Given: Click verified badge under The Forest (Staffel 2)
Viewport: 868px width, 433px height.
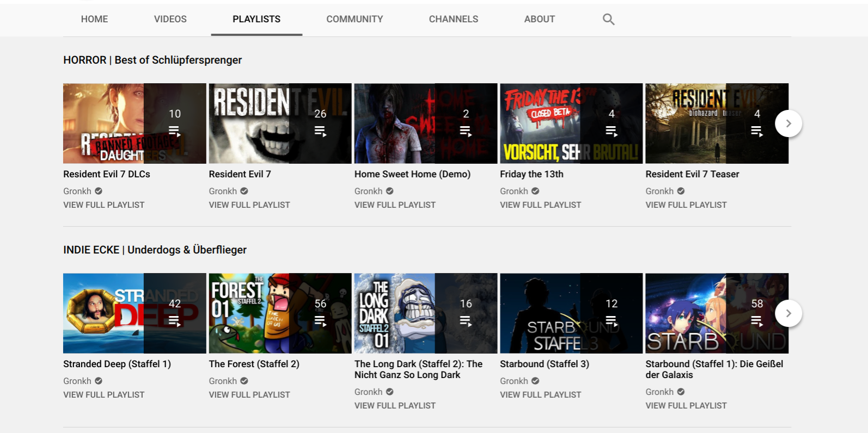Looking at the screenshot, I should pyautogui.click(x=244, y=381).
